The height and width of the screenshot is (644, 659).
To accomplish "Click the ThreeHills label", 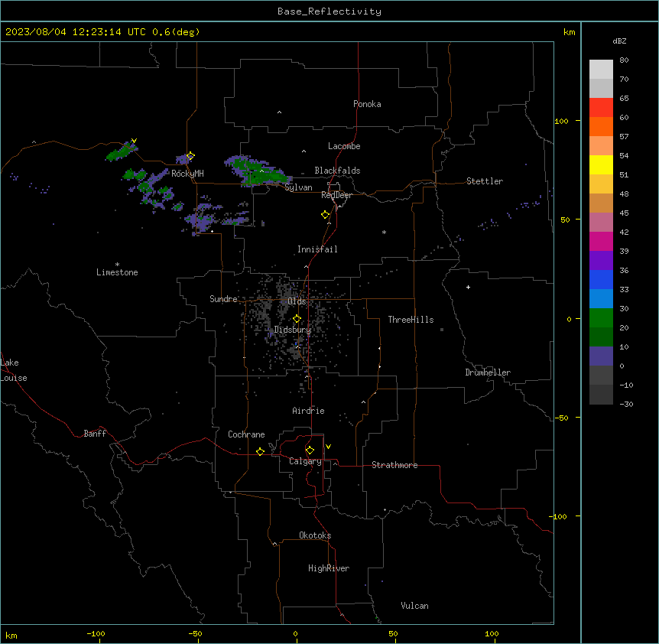I will coord(411,320).
